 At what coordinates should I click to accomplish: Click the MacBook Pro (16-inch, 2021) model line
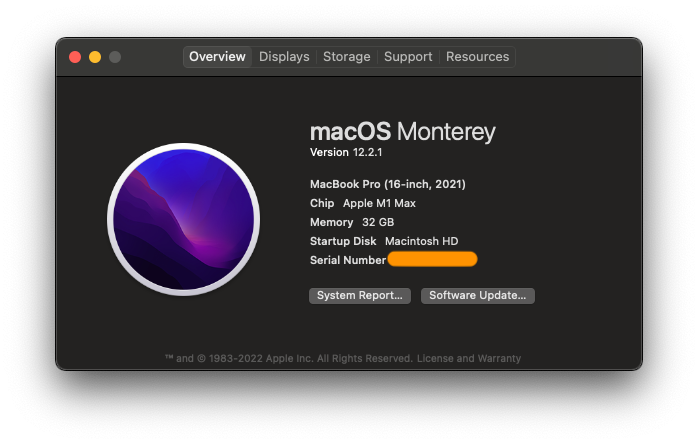coord(388,184)
